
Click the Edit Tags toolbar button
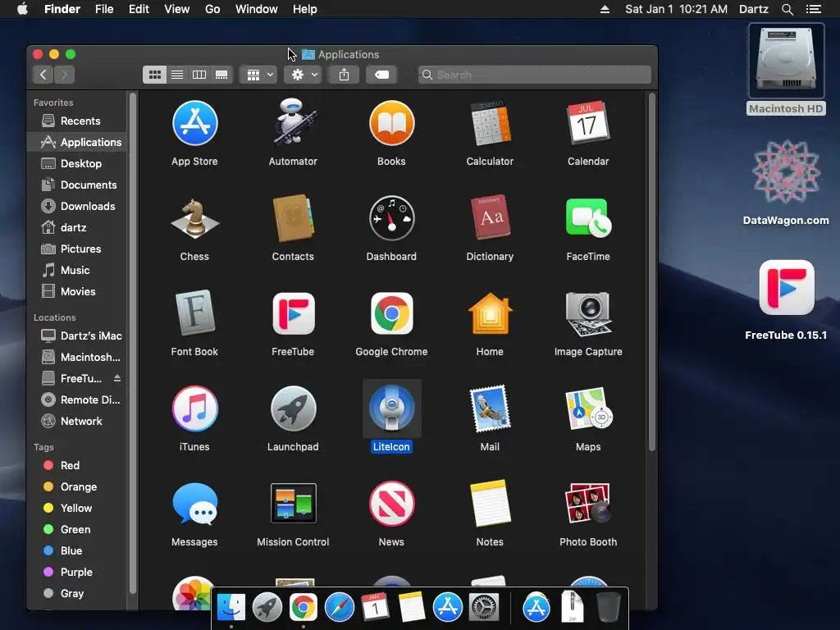click(x=381, y=75)
